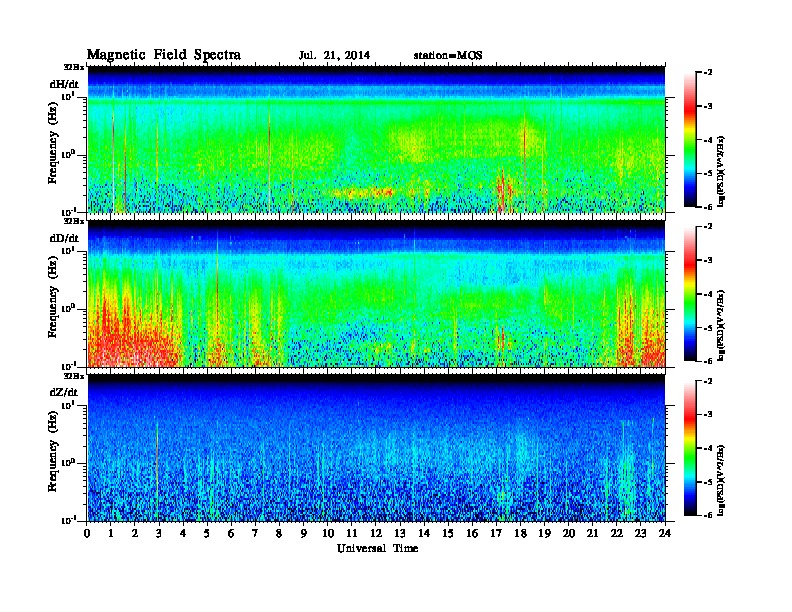Click the '7' hour tick on time axis

[x=255, y=534]
